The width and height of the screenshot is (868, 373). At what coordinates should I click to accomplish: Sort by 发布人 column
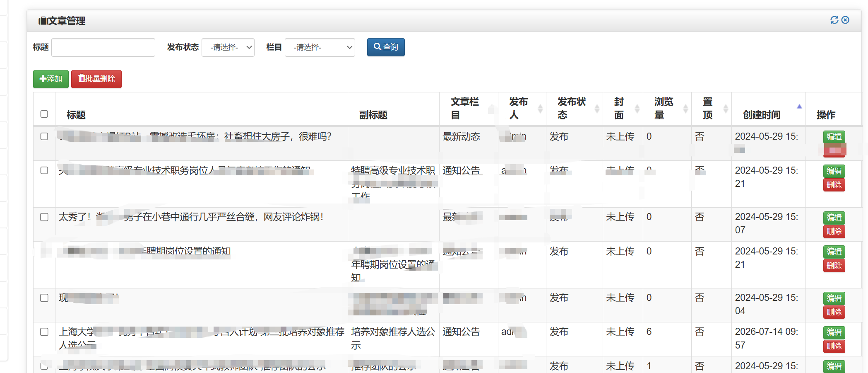(x=522, y=109)
